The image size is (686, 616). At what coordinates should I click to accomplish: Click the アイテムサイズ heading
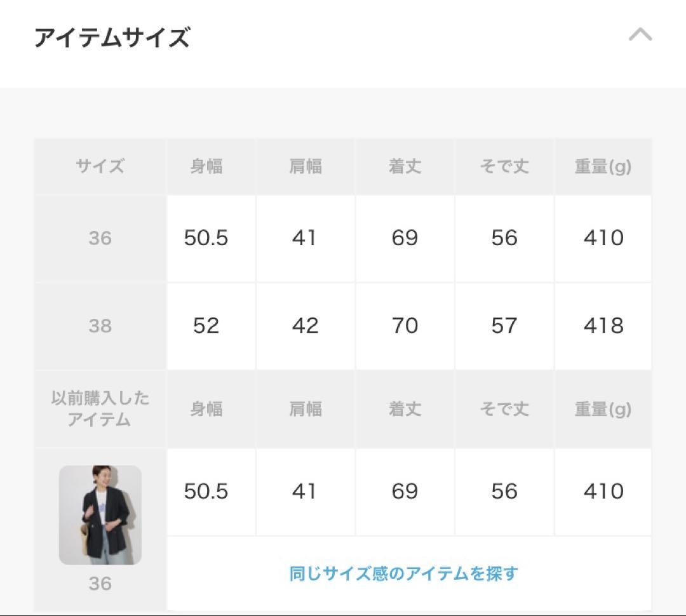(x=112, y=37)
